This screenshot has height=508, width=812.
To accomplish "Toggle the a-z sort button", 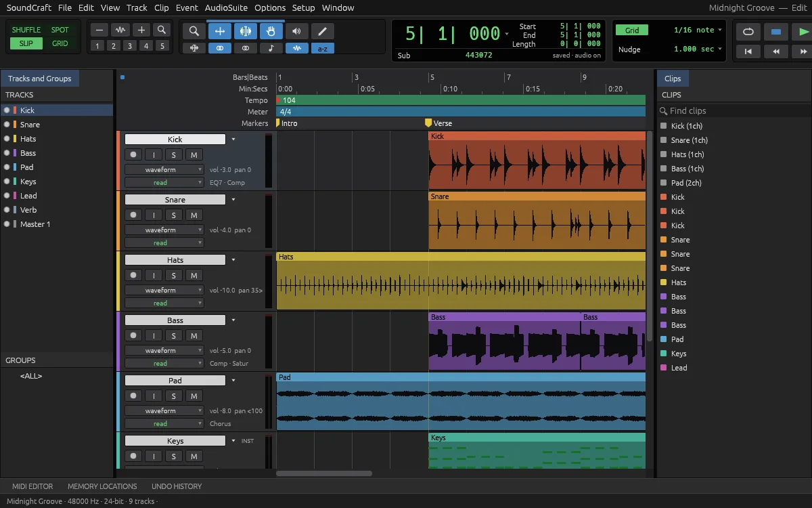I will pos(322,48).
